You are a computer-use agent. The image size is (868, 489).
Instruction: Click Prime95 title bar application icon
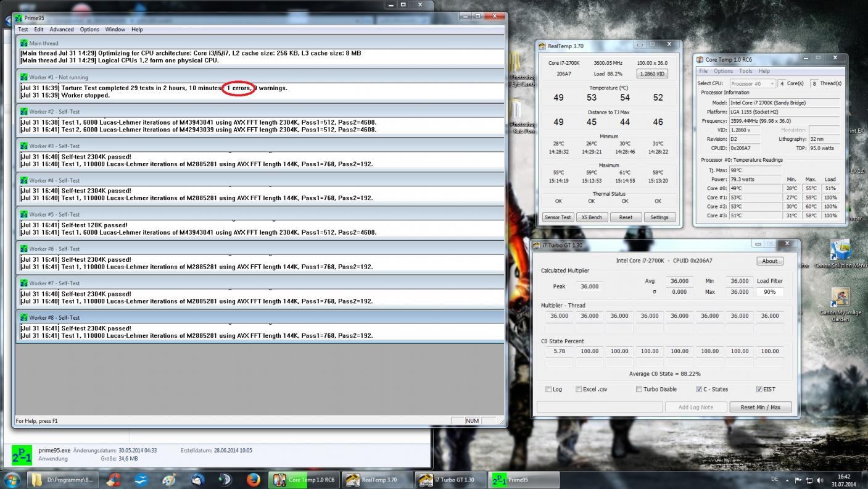(x=20, y=18)
